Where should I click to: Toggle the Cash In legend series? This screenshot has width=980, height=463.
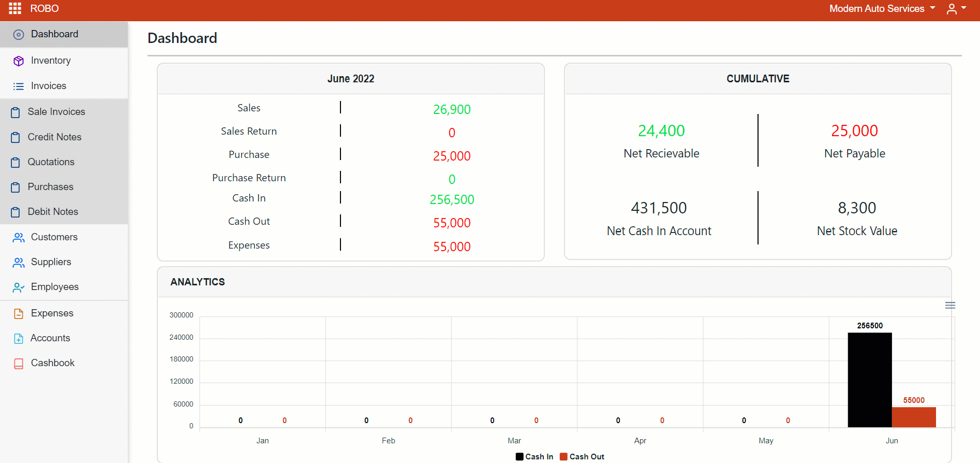coord(534,457)
